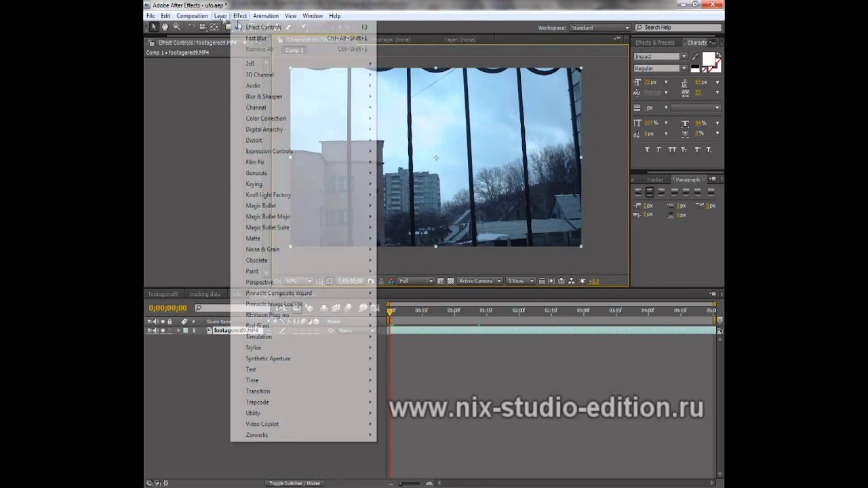The width and height of the screenshot is (868, 488).
Task: Apply Faux Bold text style
Action: click(x=647, y=149)
